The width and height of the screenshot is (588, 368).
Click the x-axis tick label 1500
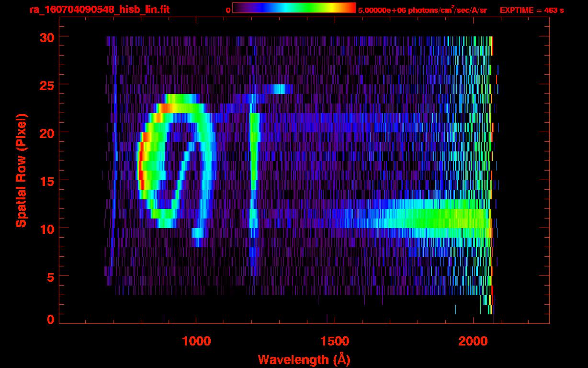(x=334, y=341)
